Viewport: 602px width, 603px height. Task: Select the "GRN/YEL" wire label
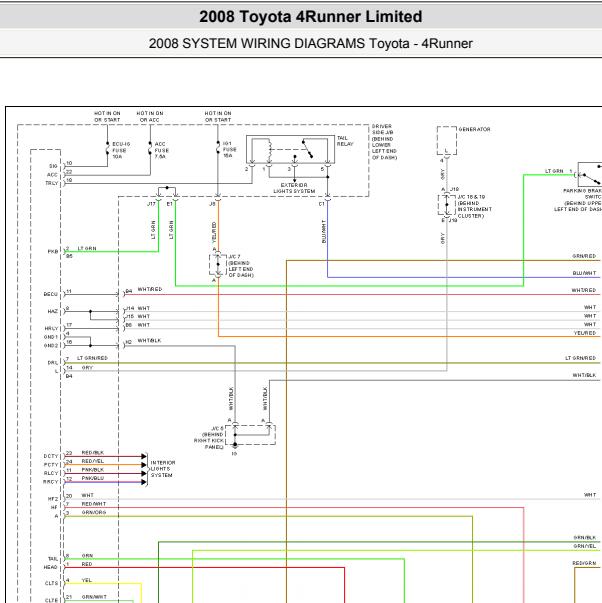585,546
